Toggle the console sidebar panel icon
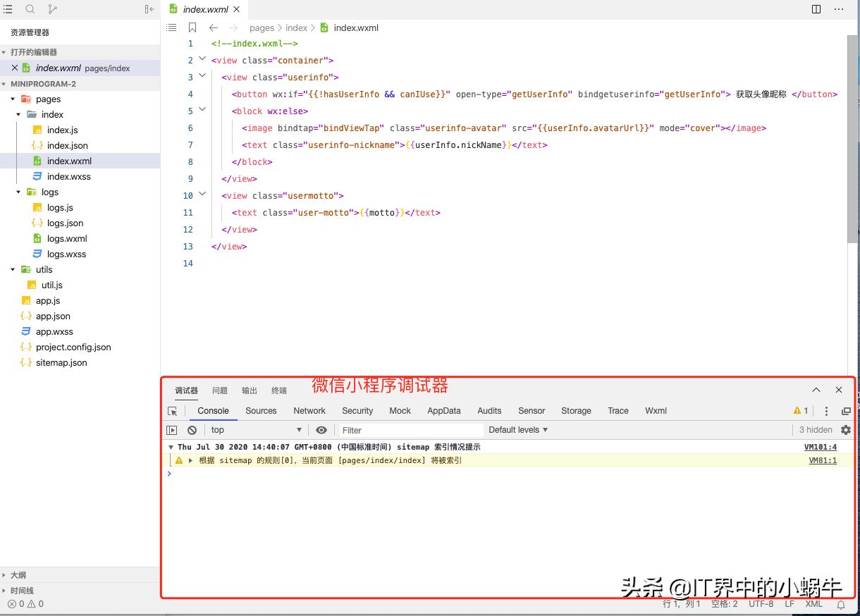Viewport: 860px width, 616px height. (x=172, y=430)
